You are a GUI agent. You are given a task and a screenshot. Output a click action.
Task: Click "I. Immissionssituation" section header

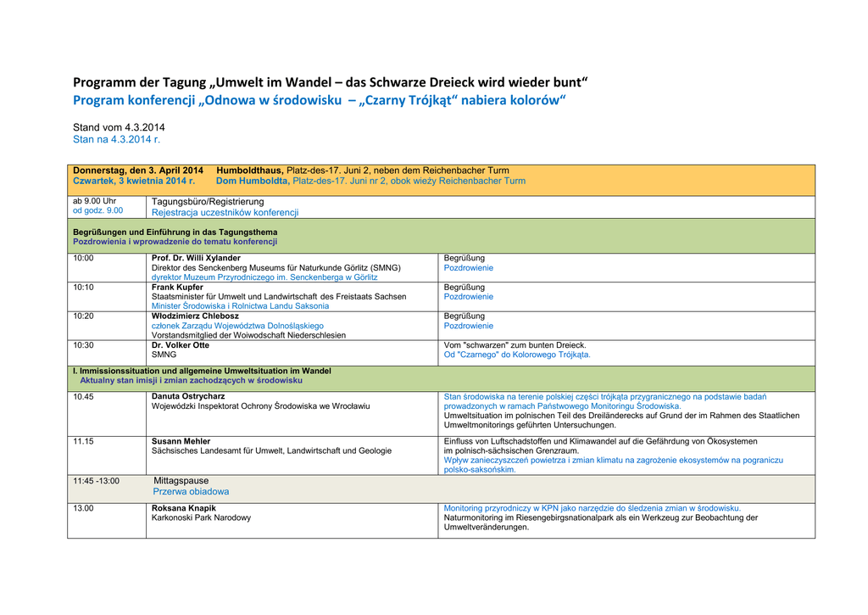pos(202,372)
